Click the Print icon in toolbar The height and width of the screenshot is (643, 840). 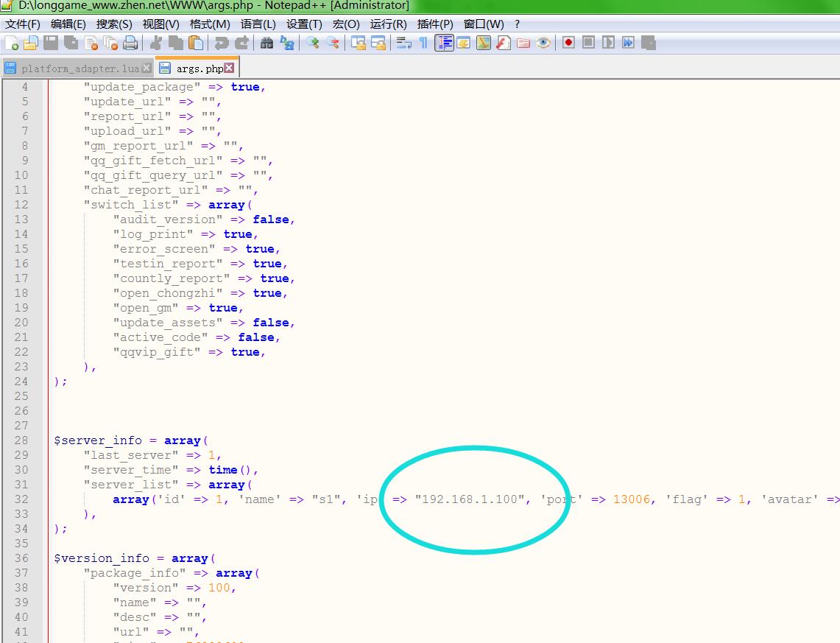pyautogui.click(x=130, y=43)
